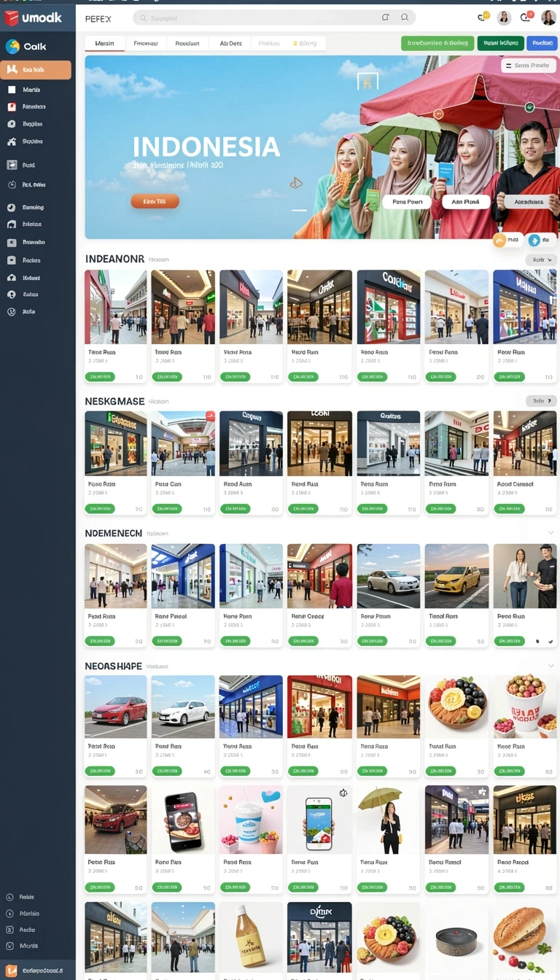The height and width of the screenshot is (980, 560).
Task: Click the play arrow on the Indonesia banner
Action: click(x=296, y=183)
